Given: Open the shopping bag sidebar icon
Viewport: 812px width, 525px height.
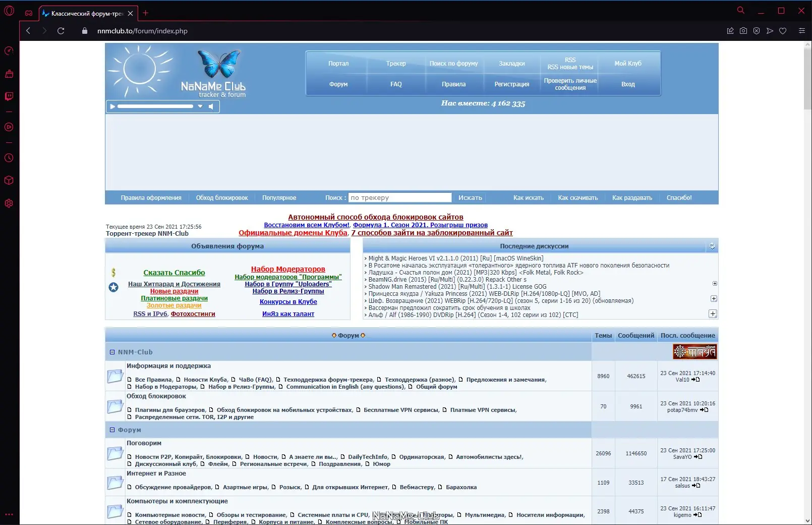Looking at the screenshot, I should pyautogui.click(x=9, y=74).
